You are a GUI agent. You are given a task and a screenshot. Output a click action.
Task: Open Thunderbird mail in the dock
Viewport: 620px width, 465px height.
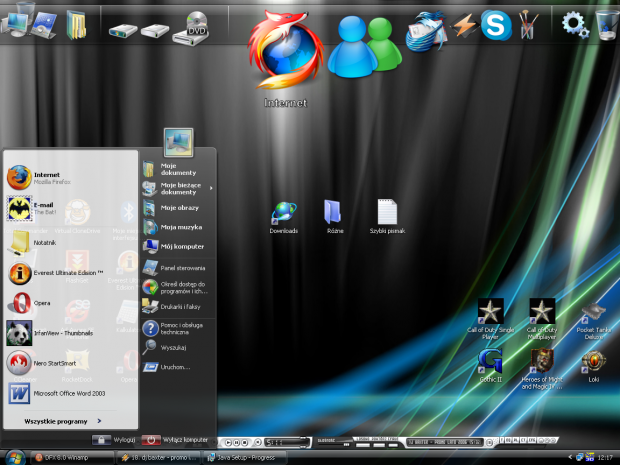(x=426, y=32)
